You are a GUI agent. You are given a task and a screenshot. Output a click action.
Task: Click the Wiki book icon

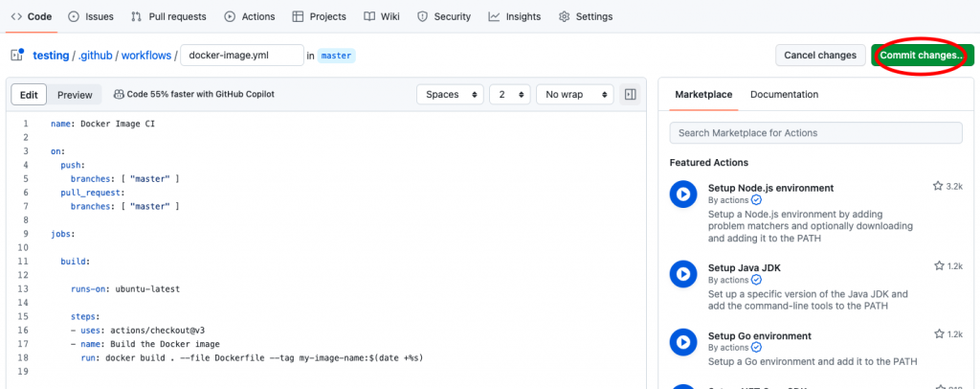pyautogui.click(x=369, y=17)
